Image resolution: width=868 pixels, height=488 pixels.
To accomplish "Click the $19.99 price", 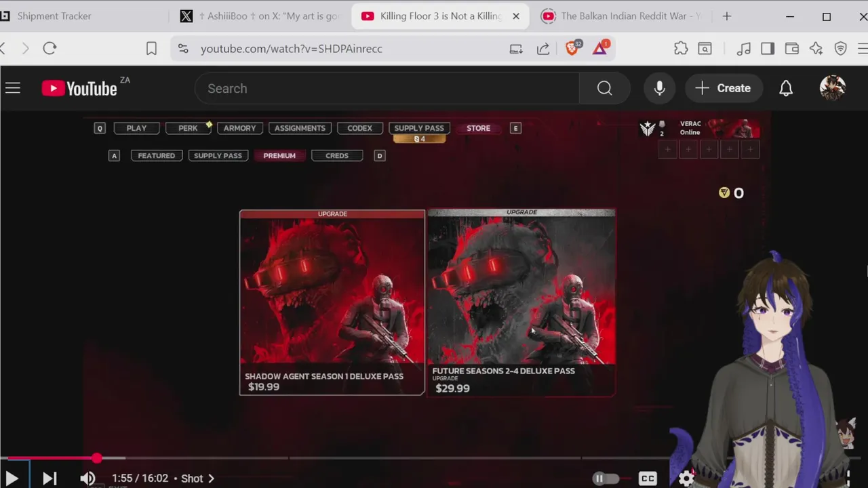I will pyautogui.click(x=264, y=387).
